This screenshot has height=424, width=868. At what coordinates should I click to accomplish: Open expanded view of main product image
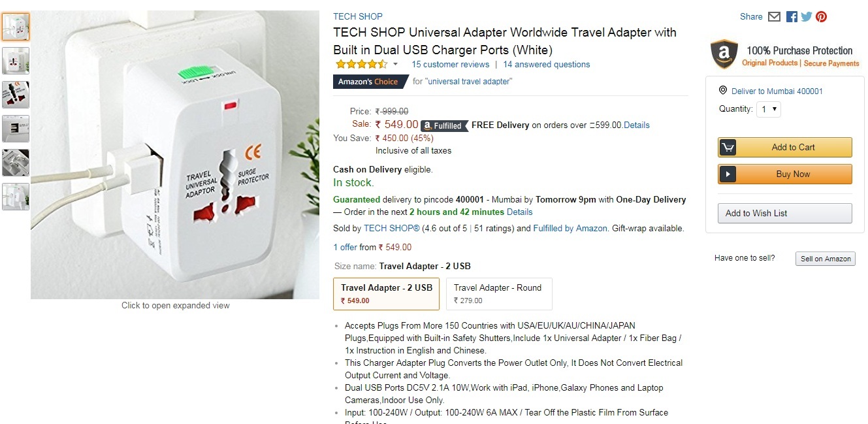click(175, 155)
